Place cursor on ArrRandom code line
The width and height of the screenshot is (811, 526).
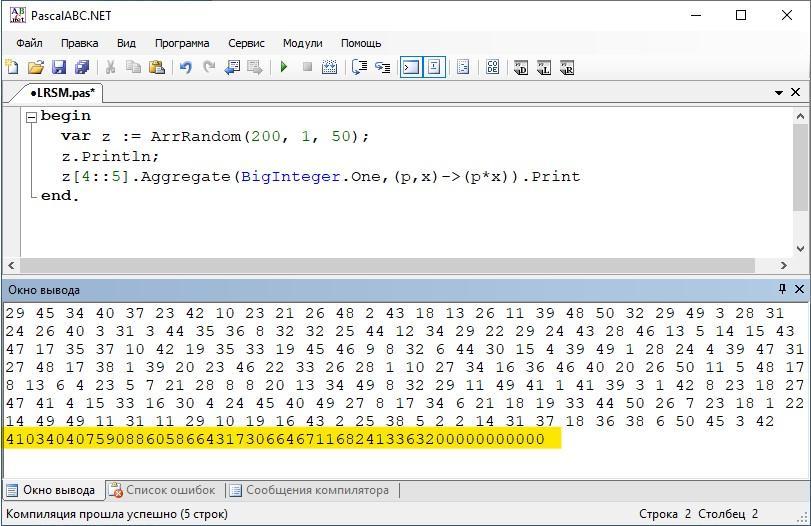pyautogui.click(x=215, y=137)
